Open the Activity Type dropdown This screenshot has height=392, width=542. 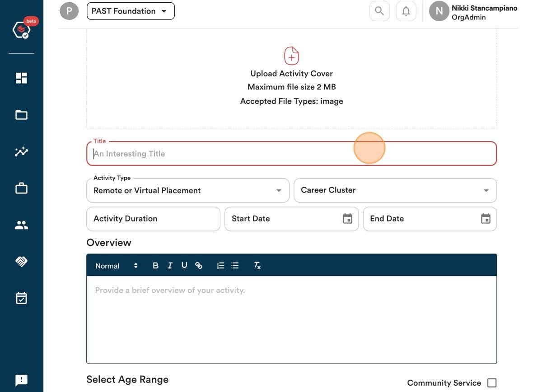188,190
